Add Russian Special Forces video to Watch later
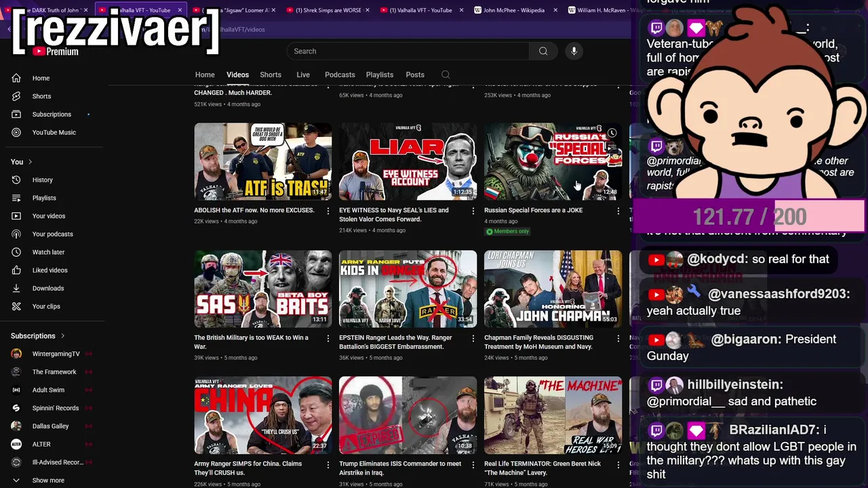The image size is (868, 488). (x=612, y=133)
